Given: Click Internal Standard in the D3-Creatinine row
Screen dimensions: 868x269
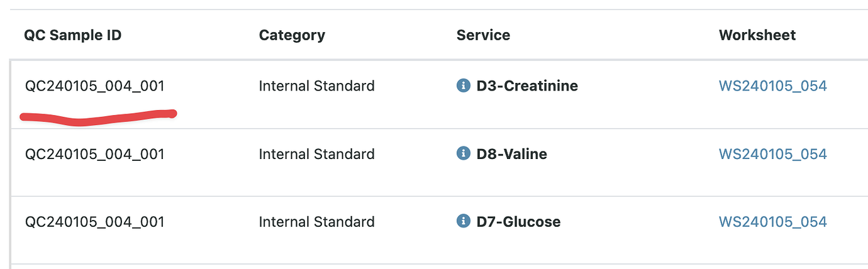Looking at the screenshot, I should [316, 86].
